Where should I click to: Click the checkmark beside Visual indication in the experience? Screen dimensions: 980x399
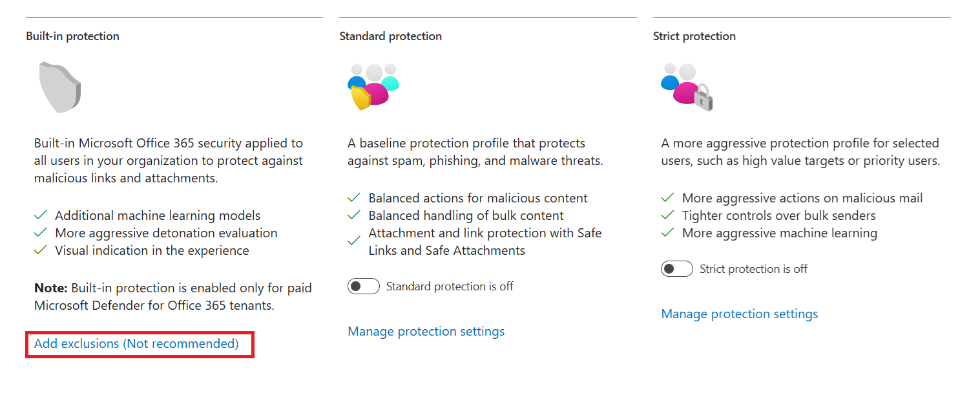coord(41,250)
